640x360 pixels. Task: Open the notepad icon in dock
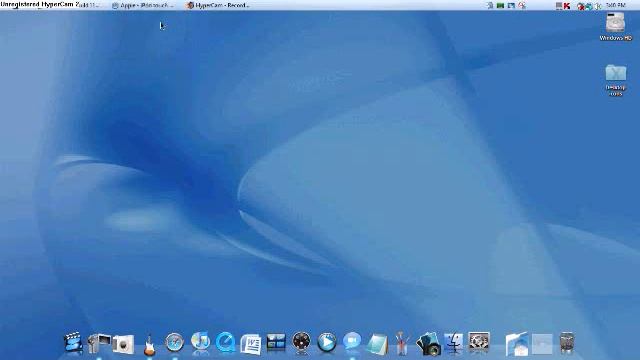tap(377, 344)
